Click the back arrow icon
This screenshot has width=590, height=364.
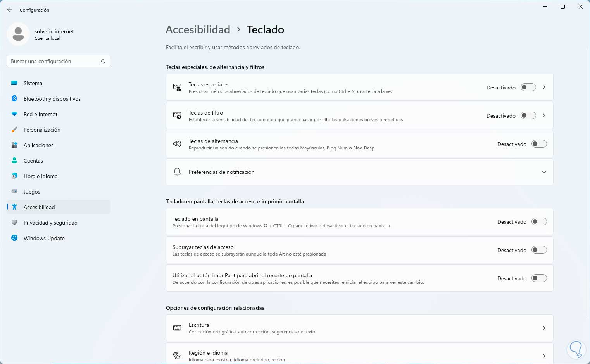coord(10,10)
